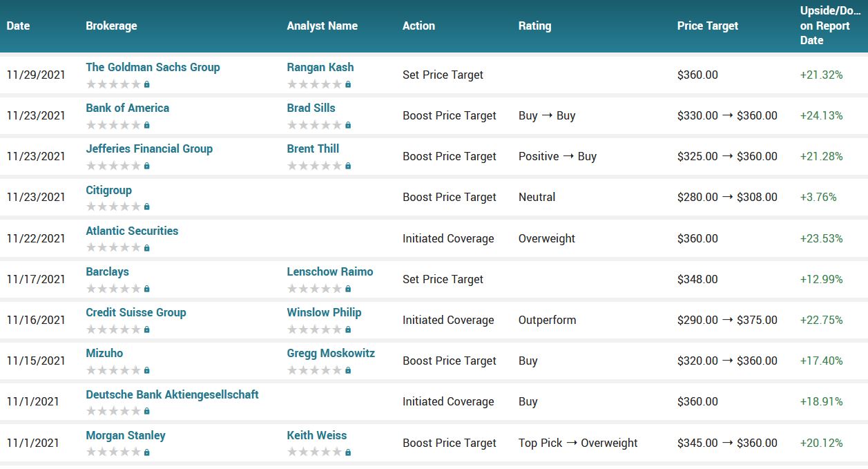
Task: Click the lock icon under Brad Sills
Action: click(x=348, y=125)
